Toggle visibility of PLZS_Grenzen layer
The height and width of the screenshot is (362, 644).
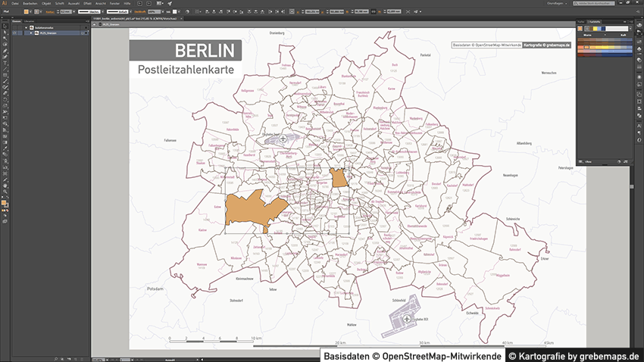tap(13, 34)
